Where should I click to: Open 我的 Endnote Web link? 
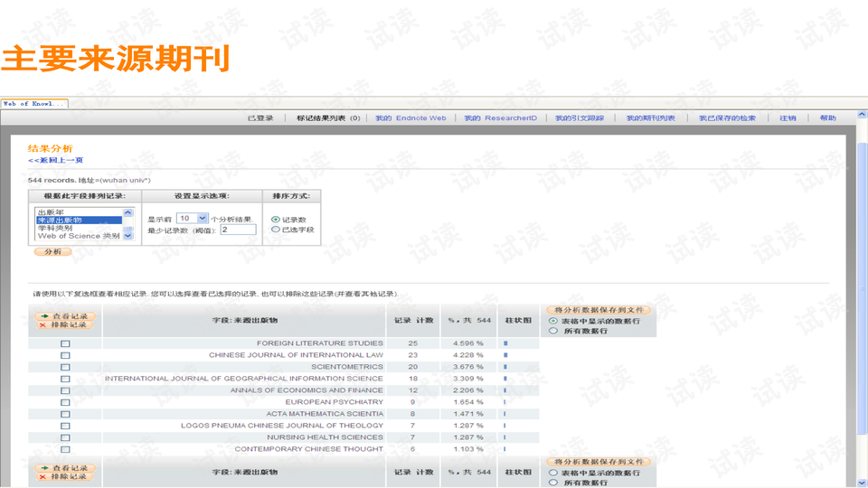click(x=410, y=117)
